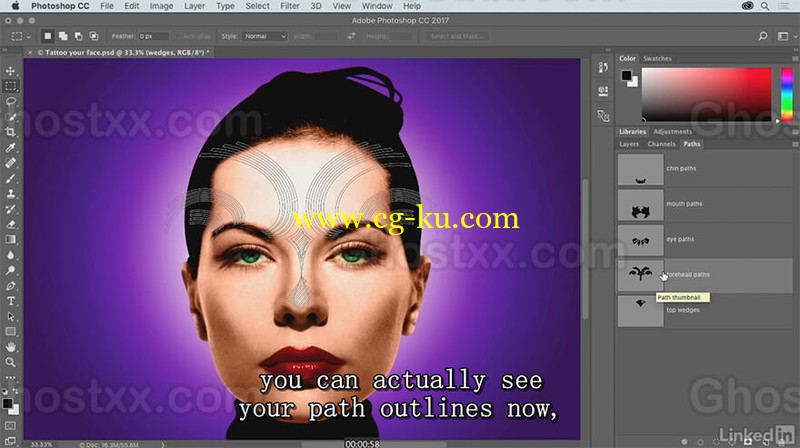Viewport: 800px width, 448px height.
Task: Pick a color in the color field
Action: tap(706, 94)
